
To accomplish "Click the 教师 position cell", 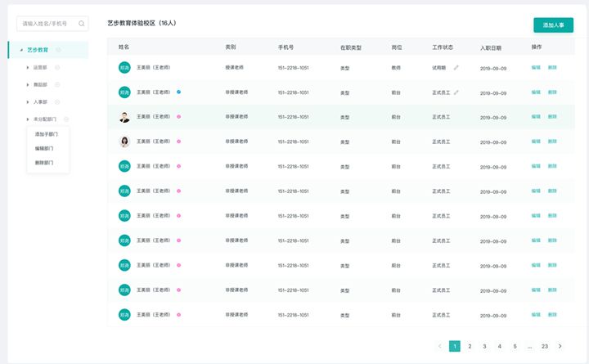I will (x=396, y=68).
